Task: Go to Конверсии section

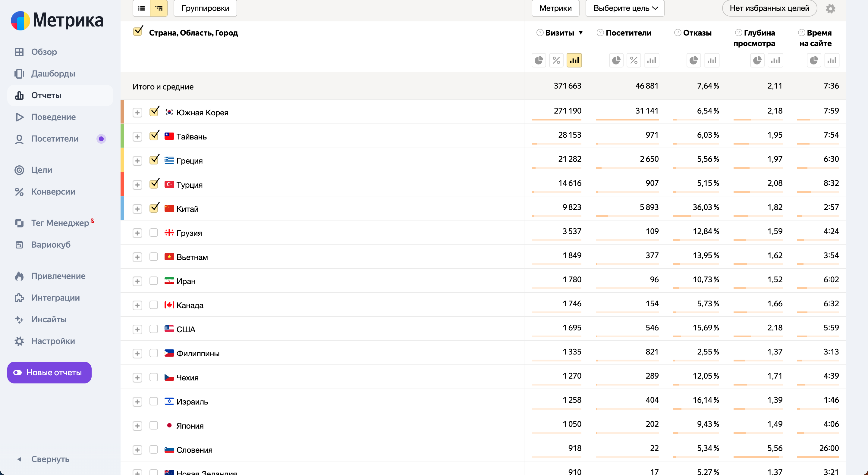Action: 53,192
